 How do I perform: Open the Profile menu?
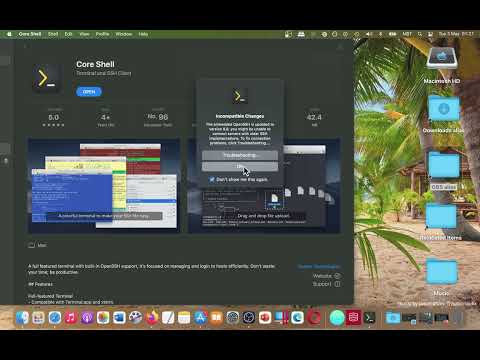102,34
